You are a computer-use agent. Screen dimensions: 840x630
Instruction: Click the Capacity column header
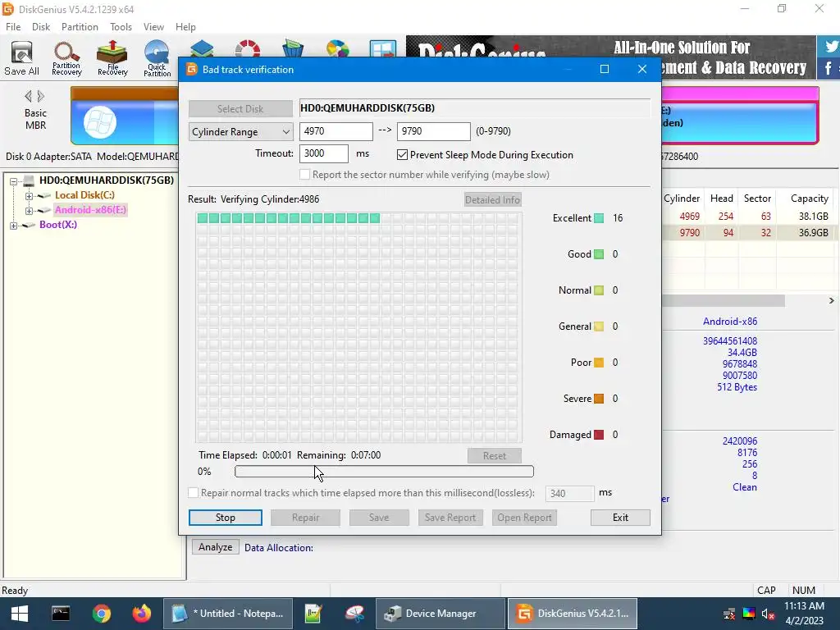tap(809, 199)
